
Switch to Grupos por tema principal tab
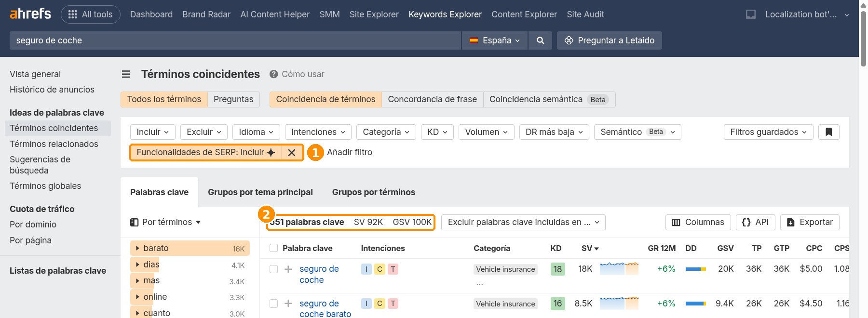pos(260,192)
